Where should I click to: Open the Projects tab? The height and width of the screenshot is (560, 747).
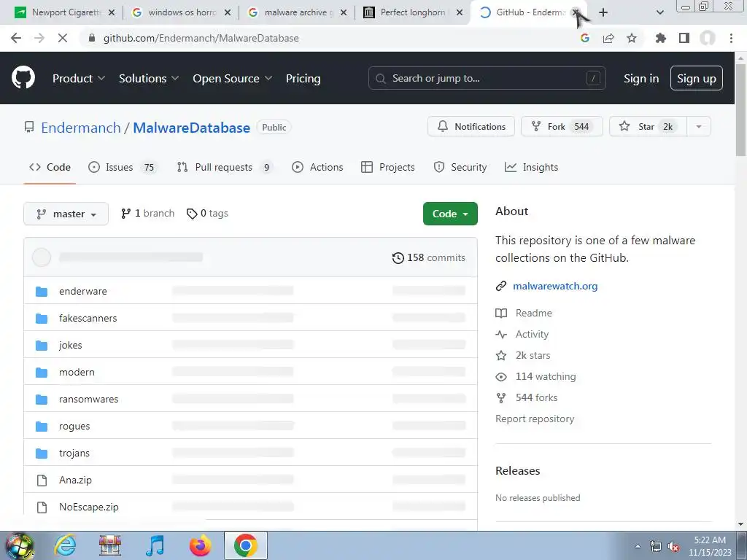[x=388, y=167]
